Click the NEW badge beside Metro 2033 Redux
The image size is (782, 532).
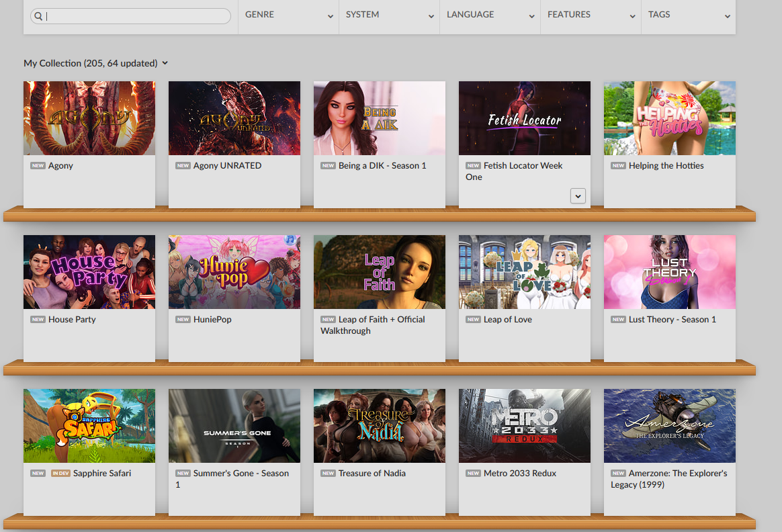point(473,473)
